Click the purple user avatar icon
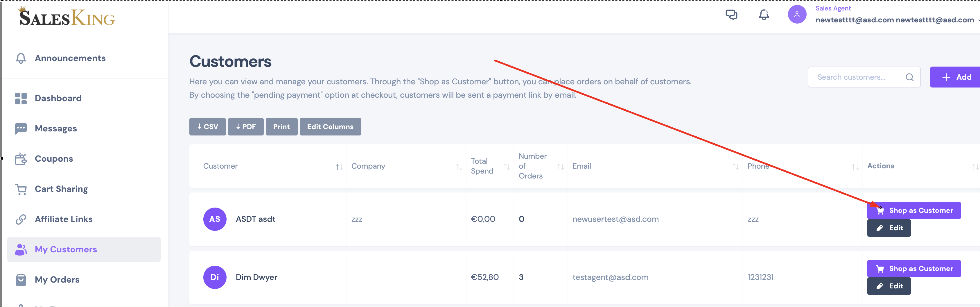 797,15
